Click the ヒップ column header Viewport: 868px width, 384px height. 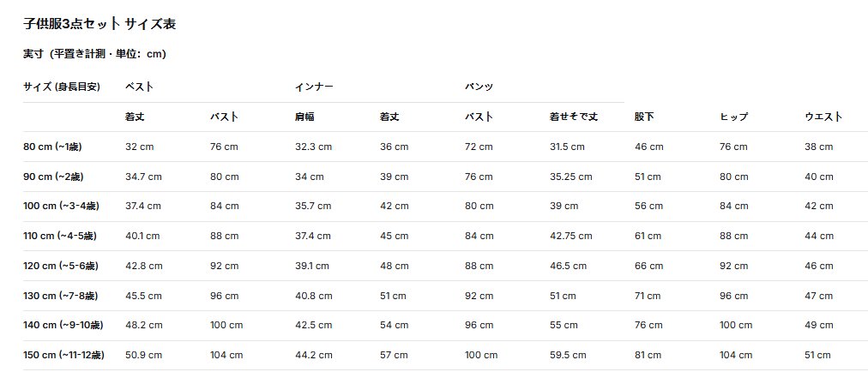(x=734, y=117)
